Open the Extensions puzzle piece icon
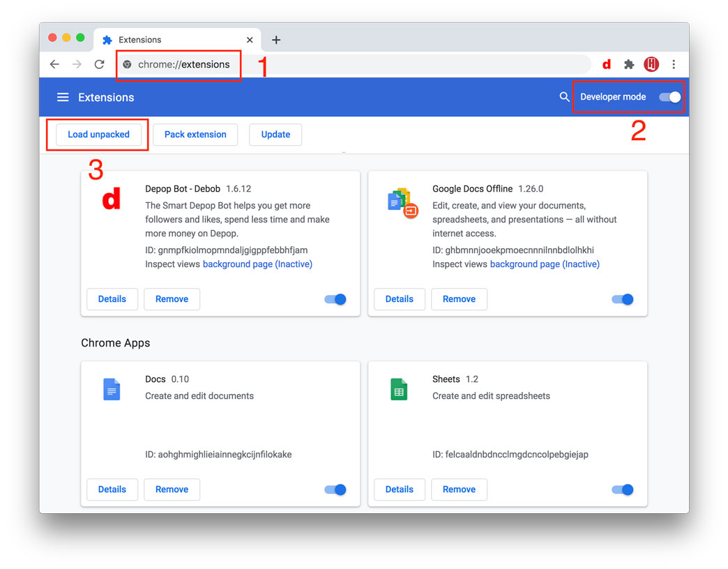Screen dimensions: 728x569 (x=628, y=64)
